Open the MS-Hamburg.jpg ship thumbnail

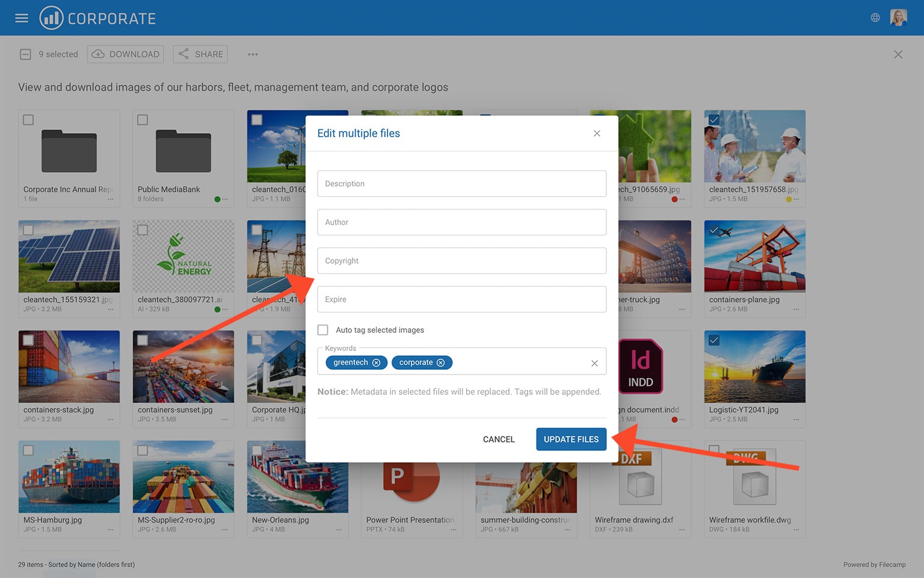tap(69, 477)
